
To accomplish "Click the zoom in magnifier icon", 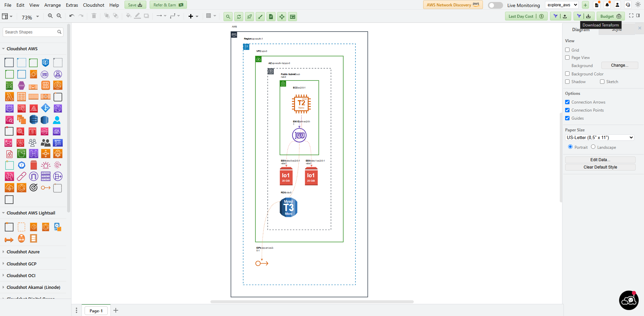I will click(50, 16).
